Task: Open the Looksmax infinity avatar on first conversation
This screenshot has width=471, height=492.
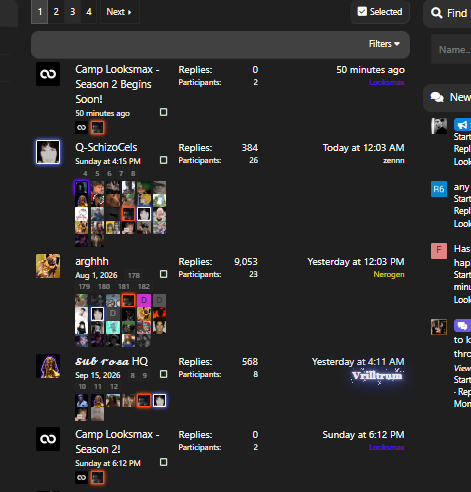Action: [48, 74]
